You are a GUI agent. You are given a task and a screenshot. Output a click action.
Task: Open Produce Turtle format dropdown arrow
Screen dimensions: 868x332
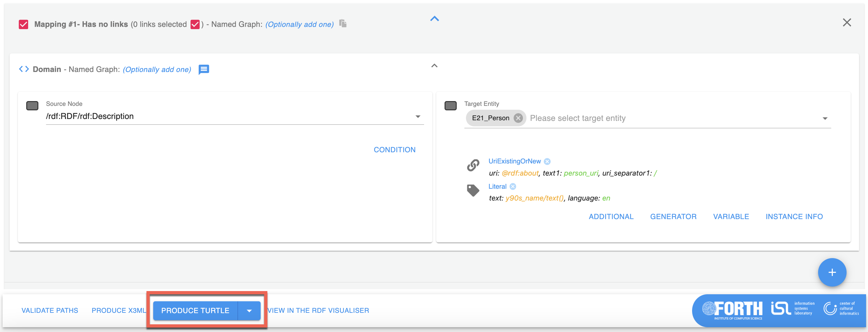249,311
